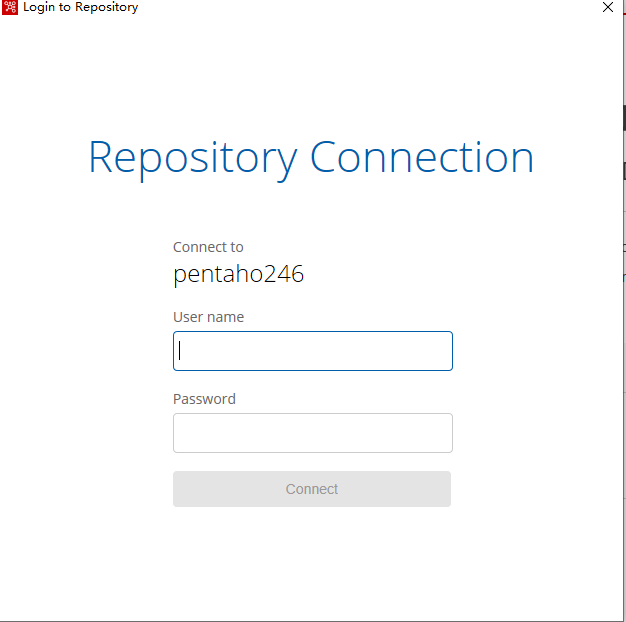The width and height of the screenshot is (626, 622).
Task: Click the User name input field
Action: coord(313,351)
